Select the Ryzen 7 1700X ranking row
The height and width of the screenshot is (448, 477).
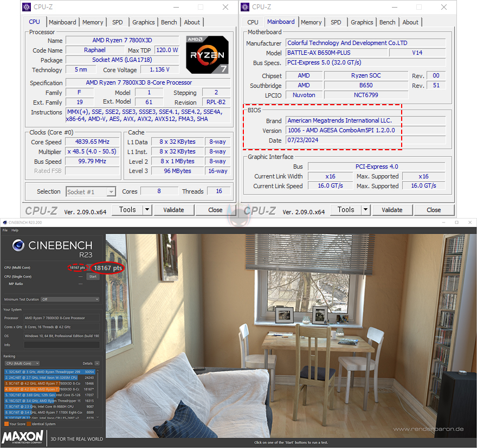(x=49, y=412)
